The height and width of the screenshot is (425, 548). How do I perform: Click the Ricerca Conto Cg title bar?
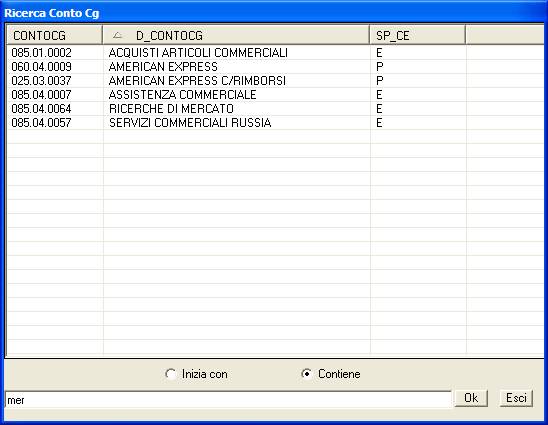274,13
